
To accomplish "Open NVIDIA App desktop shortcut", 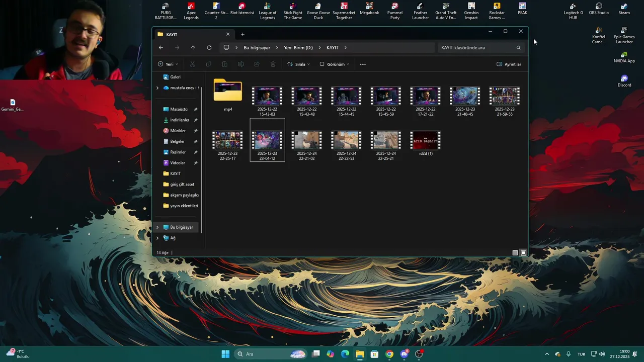I will (624, 57).
